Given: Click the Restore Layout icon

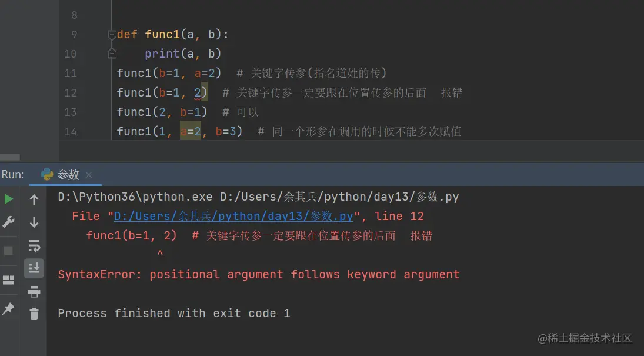Looking at the screenshot, I should pyautogui.click(x=8, y=280).
